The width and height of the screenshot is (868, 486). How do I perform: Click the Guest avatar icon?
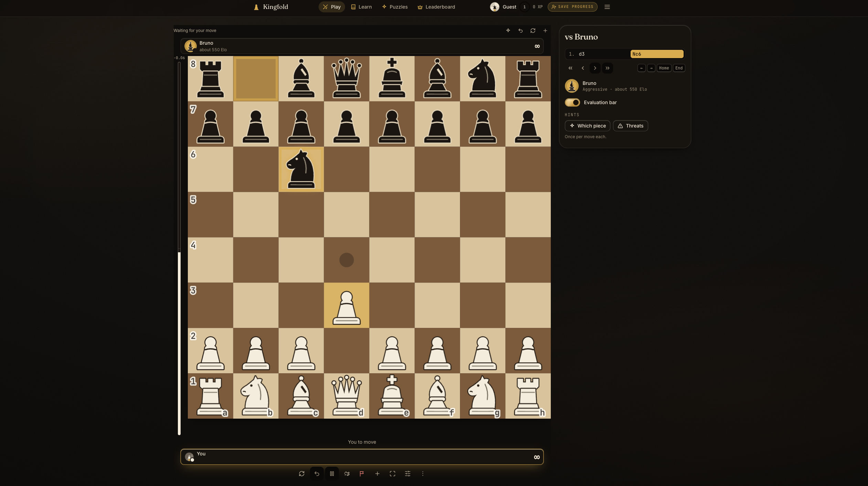point(494,7)
